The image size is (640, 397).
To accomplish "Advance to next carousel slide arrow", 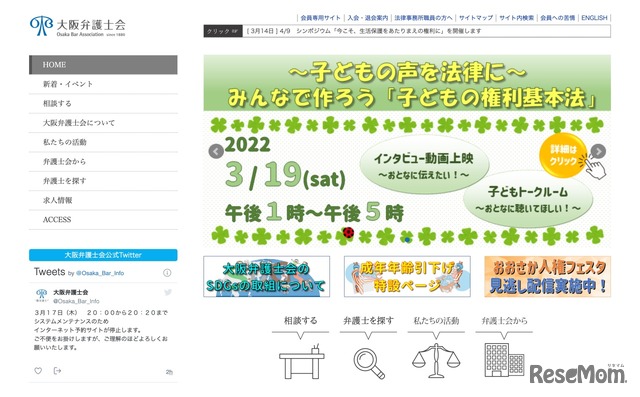I will click(598, 151).
